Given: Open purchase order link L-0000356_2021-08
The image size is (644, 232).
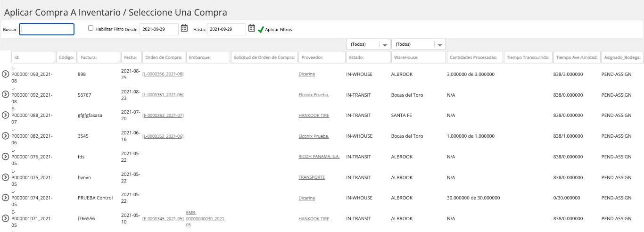Looking at the screenshot, I should point(163,74).
